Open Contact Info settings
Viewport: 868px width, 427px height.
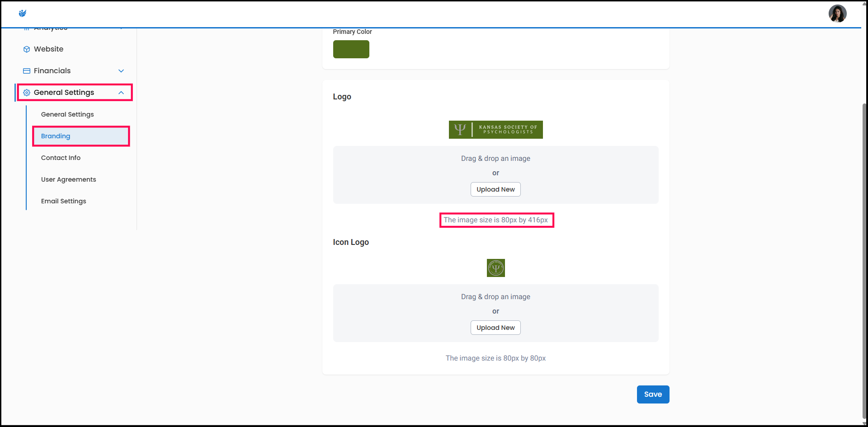click(x=61, y=158)
